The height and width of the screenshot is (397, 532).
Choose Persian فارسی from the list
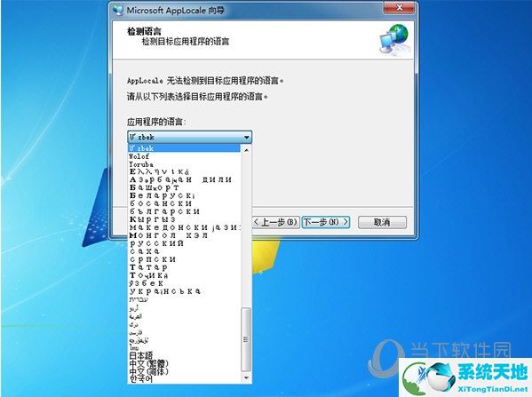184,332
